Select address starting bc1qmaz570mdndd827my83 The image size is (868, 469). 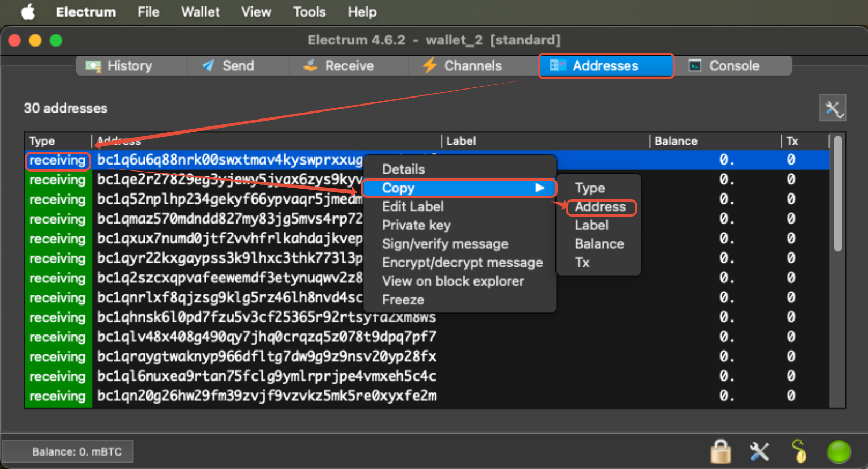pos(230,219)
